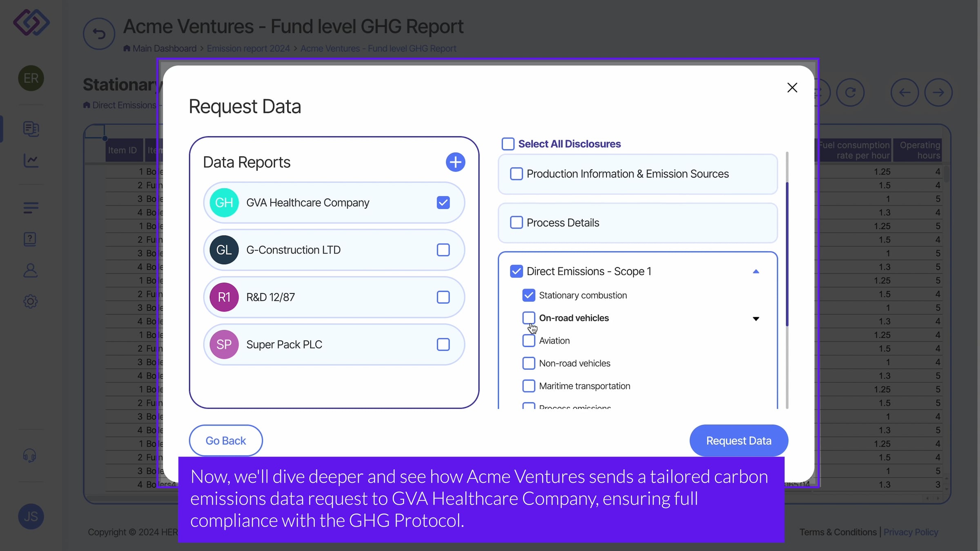Screen dimensions: 980x551
Task: Click the headset support icon
Action: [x=30, y=455]
